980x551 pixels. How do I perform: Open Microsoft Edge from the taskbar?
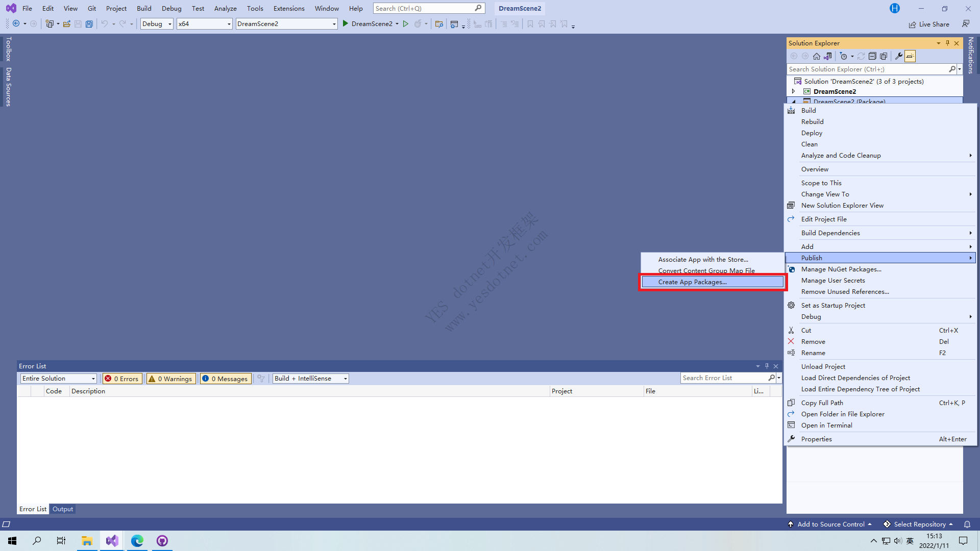(137, 541)
